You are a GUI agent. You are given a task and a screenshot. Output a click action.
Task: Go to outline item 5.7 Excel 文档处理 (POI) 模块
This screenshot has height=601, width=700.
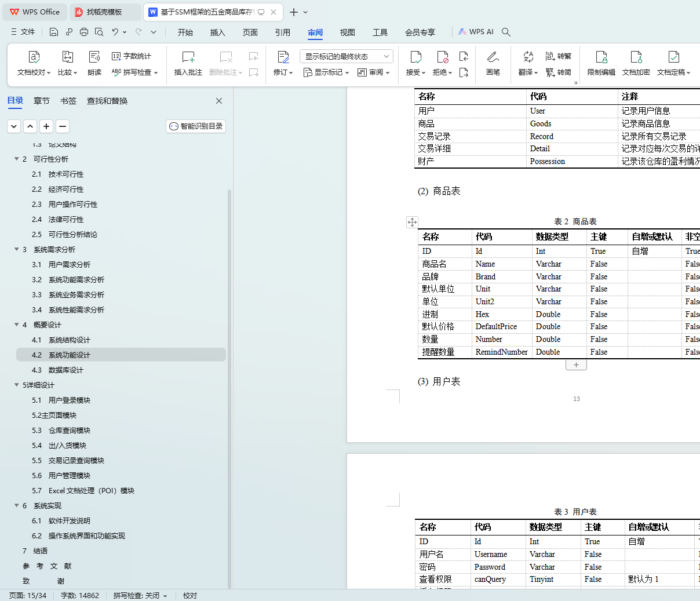pyautogui.click(x=121, y=490)
